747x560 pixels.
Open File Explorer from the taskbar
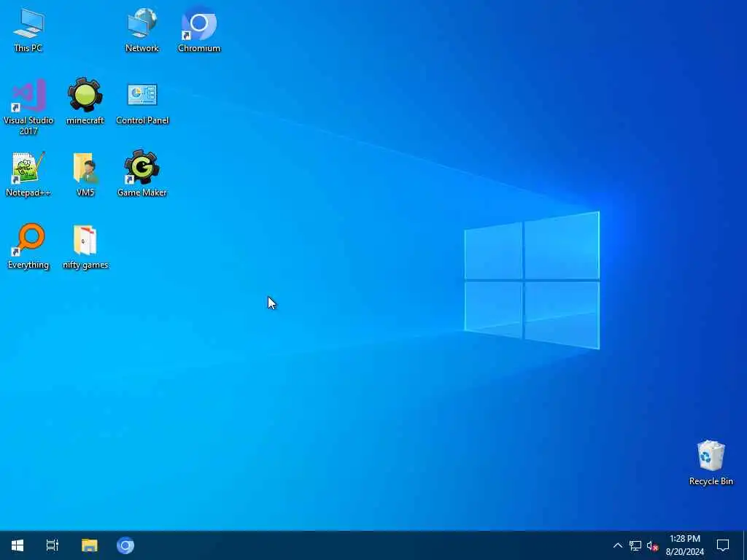89,545
